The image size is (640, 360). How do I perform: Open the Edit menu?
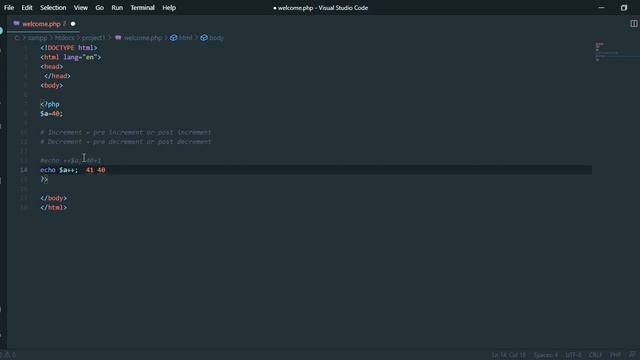pyautogui.click(x=27, y=8)
